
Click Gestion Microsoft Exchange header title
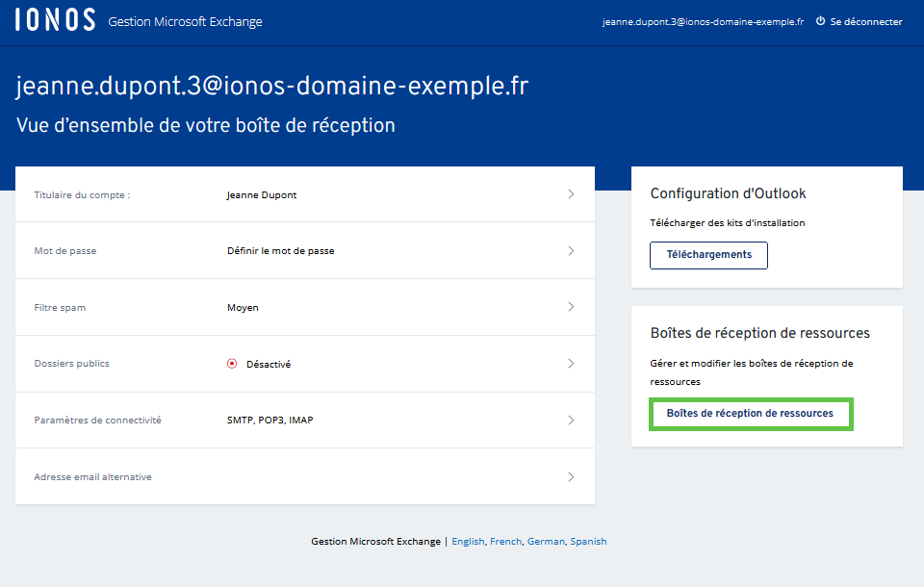[185, 22]
